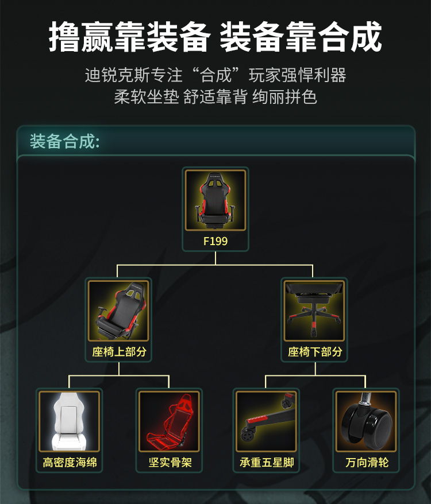The image size is (431, 504).
Task: Click the F199 gaming chair icon
Action: (215, 200)
